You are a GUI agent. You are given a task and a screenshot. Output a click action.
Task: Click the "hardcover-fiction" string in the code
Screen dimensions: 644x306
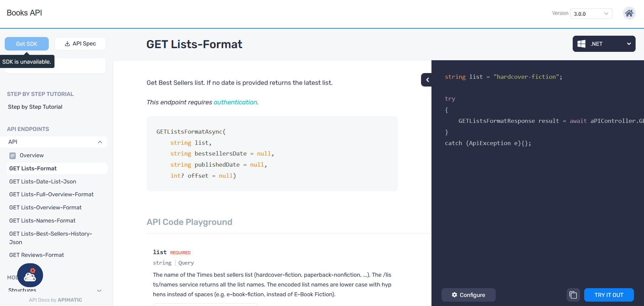click(x=526, y=77)
